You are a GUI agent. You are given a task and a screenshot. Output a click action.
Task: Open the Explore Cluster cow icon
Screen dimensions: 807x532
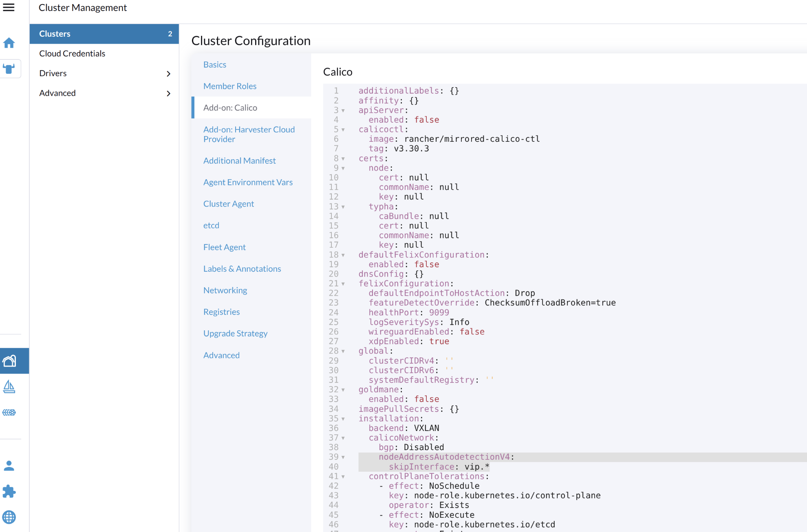pyautogui.click(x=9, y=68)
